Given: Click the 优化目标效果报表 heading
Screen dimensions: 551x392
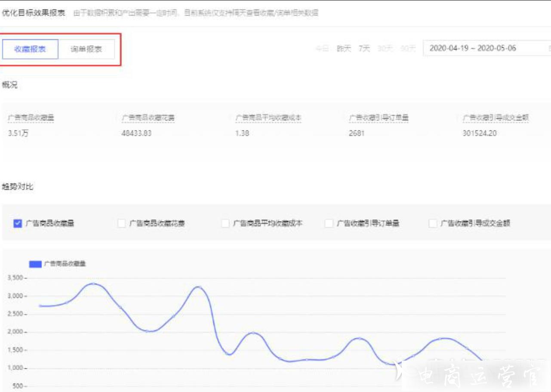Looking at the screenshot, I should [x=34, y=13].
